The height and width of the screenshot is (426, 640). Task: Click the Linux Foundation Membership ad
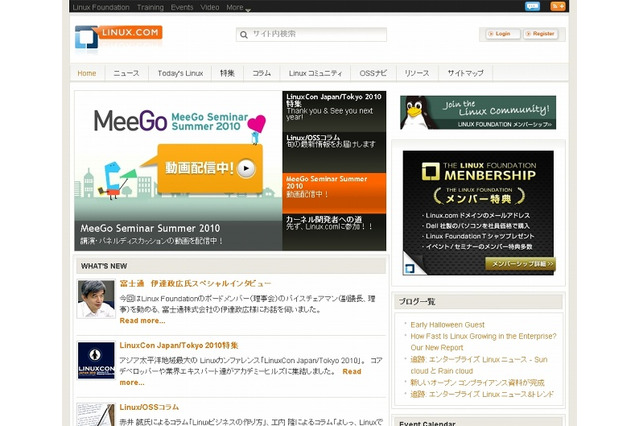478,213
